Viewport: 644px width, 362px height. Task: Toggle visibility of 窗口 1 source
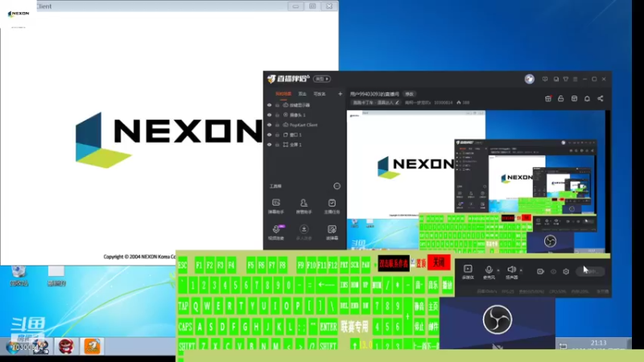[x=270, y=134]
